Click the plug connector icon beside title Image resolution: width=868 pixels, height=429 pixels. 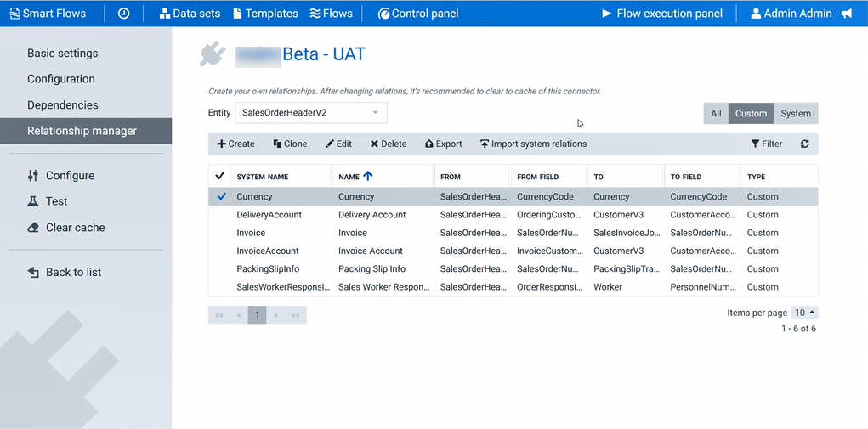pos(213,54)
